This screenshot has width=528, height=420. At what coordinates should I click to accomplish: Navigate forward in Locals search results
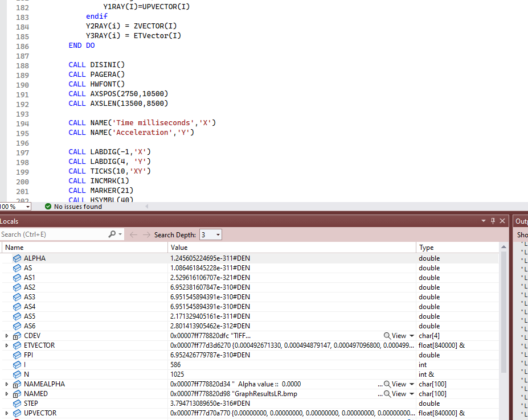click(146, 234)
